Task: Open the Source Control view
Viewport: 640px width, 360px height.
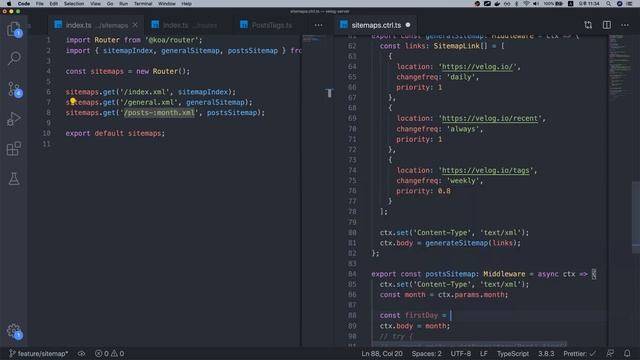Action: 14,89
